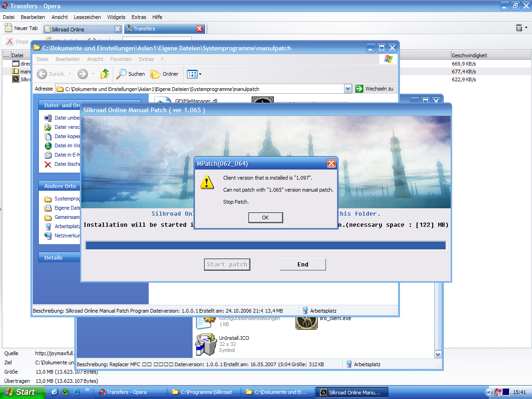Launch Internet Explorer from quick launch

click(x=76, y=392)
